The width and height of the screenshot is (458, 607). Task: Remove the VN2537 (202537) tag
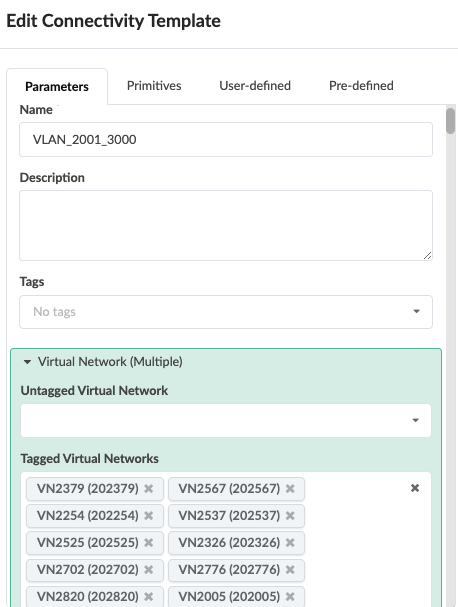pyautogui.click(x=290, y=516)
